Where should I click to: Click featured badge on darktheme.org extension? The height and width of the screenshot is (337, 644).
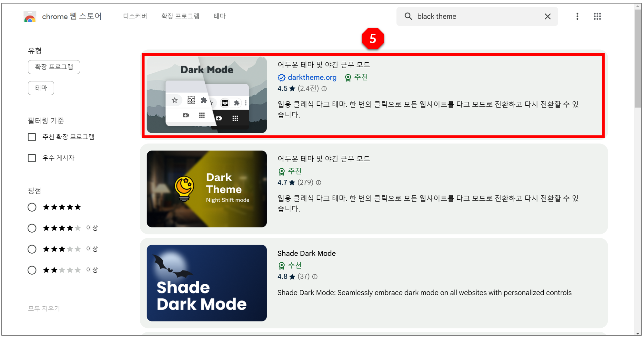[356, 78]
